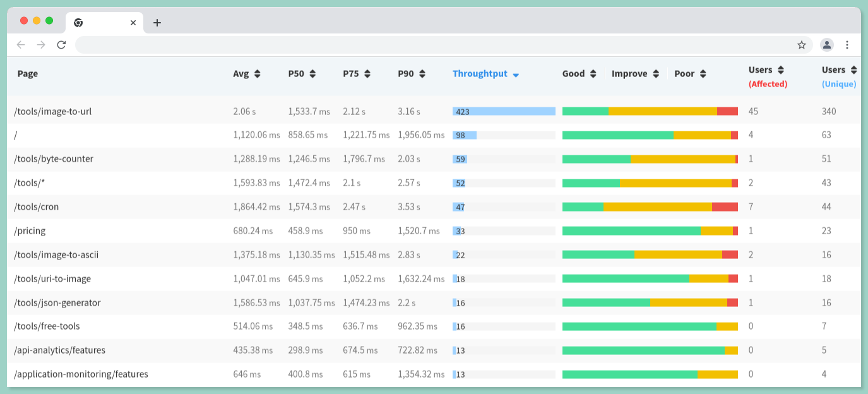
Task: Click the P50 value 1,130.35 ms
Action: [x=312, y=255]
